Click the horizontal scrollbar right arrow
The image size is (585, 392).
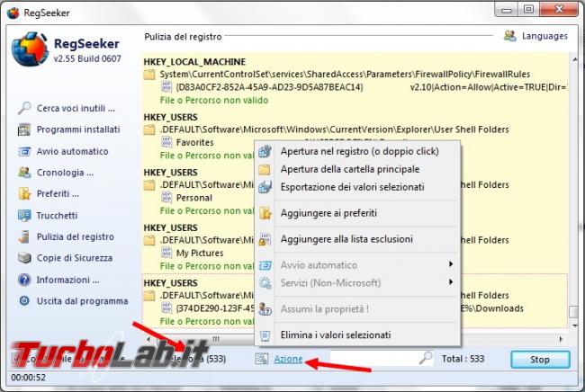tap(561, 340)
